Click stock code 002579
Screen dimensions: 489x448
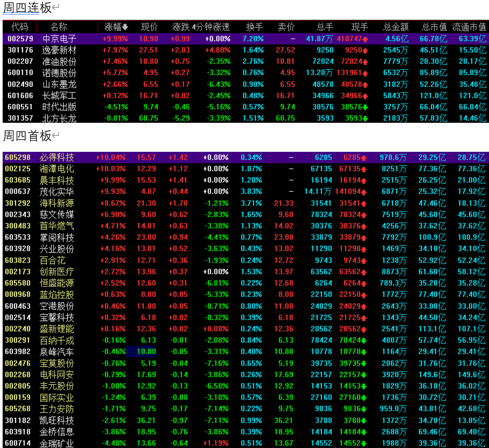[20, 39]
